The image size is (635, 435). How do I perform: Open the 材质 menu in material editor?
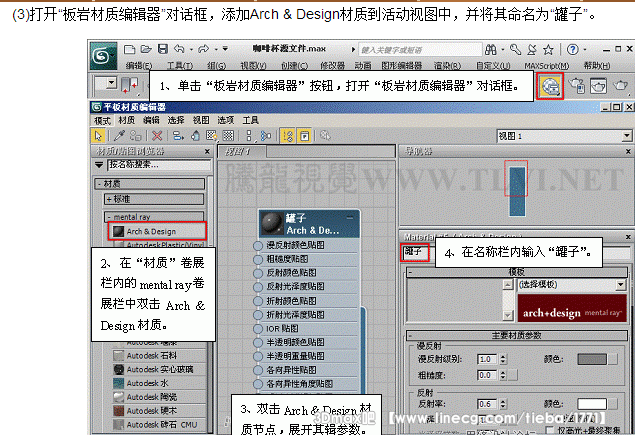[x=126, y=120]
